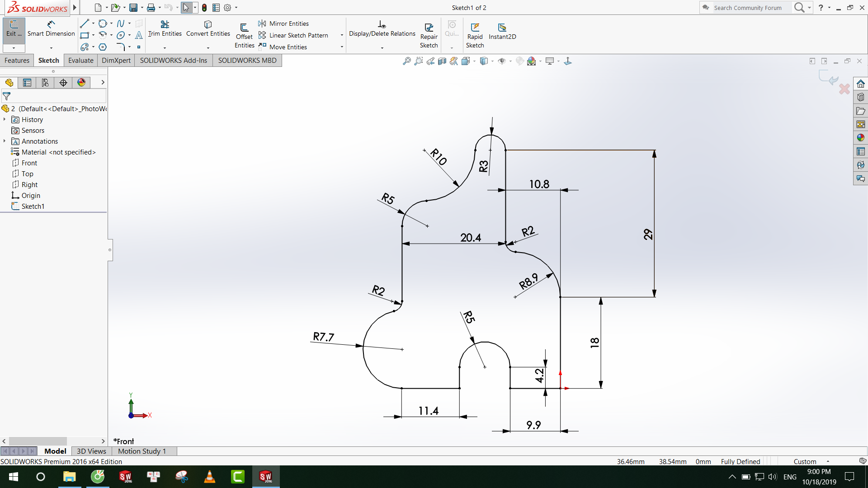Open VLC from the taskbar
Screen dimensions: 868x488
(210, 477)
